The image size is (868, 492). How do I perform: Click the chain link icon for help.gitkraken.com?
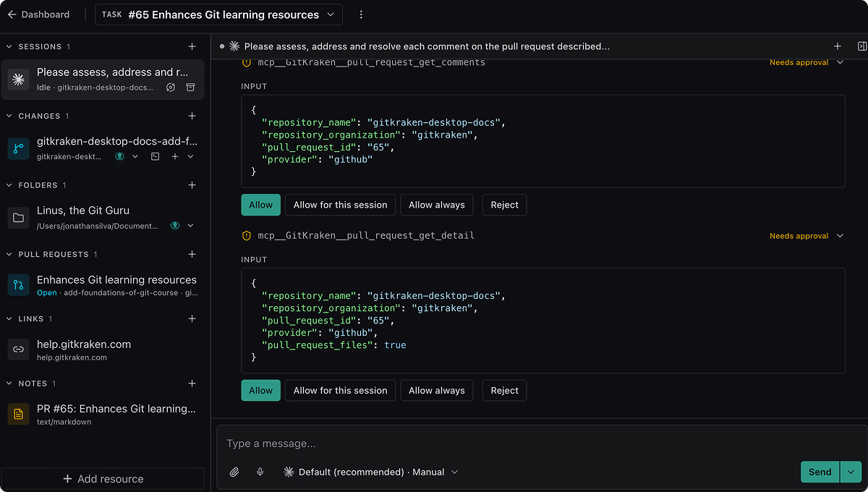click(x=18, y=350)
